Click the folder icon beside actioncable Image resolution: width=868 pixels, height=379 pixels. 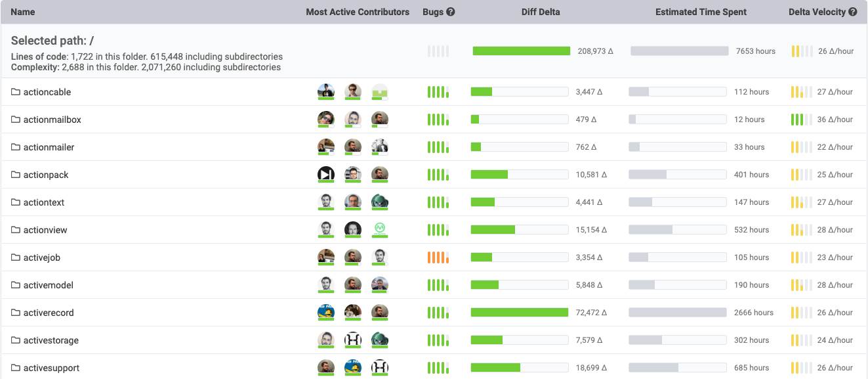(16, 92)
